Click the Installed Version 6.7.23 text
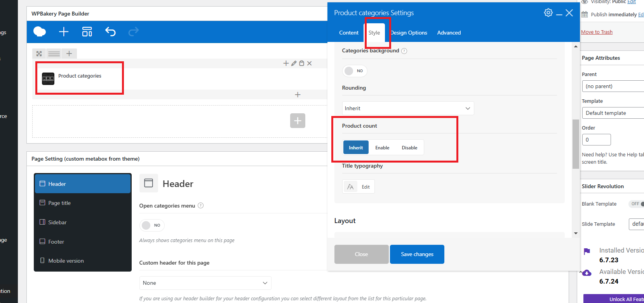This screenshot has width=644, height=303. tap(609, 260)
